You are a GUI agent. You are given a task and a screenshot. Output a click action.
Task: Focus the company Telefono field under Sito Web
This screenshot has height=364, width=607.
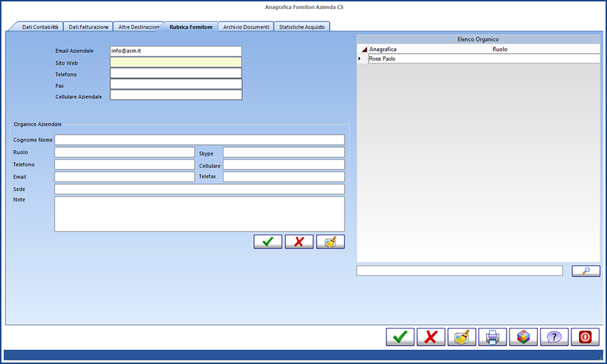[176, 73]
